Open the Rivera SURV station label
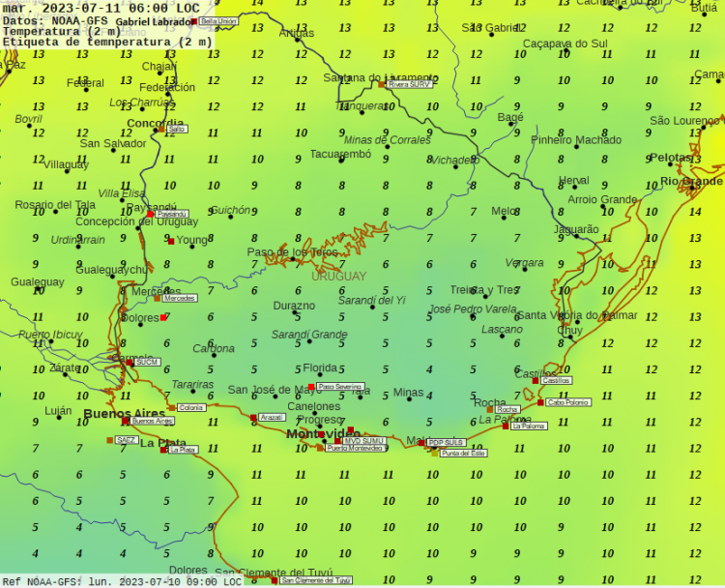The image size is (725, 588). [410, 84]
